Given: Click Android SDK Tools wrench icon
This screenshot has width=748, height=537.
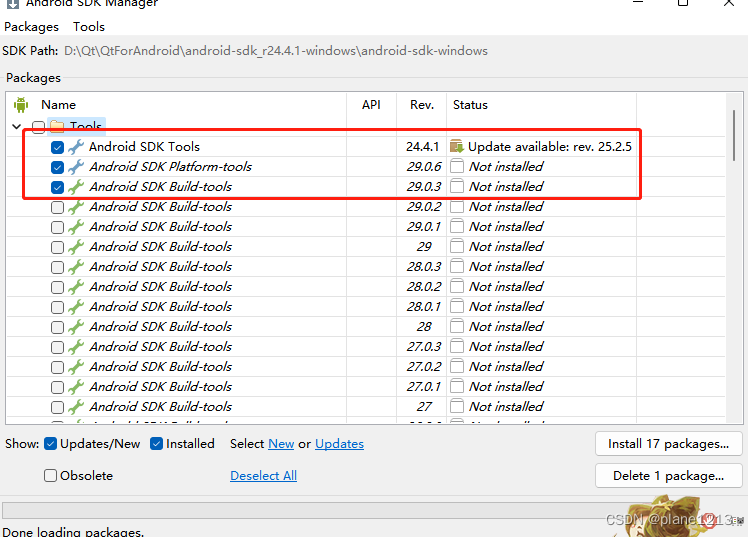Looking at the screenshot, I should [76, 147].
